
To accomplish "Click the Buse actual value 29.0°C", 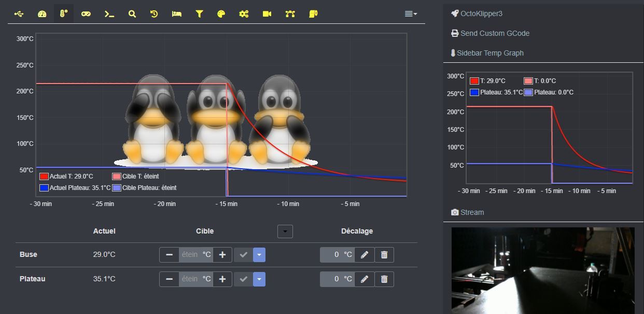I will [x=104, y=255].
